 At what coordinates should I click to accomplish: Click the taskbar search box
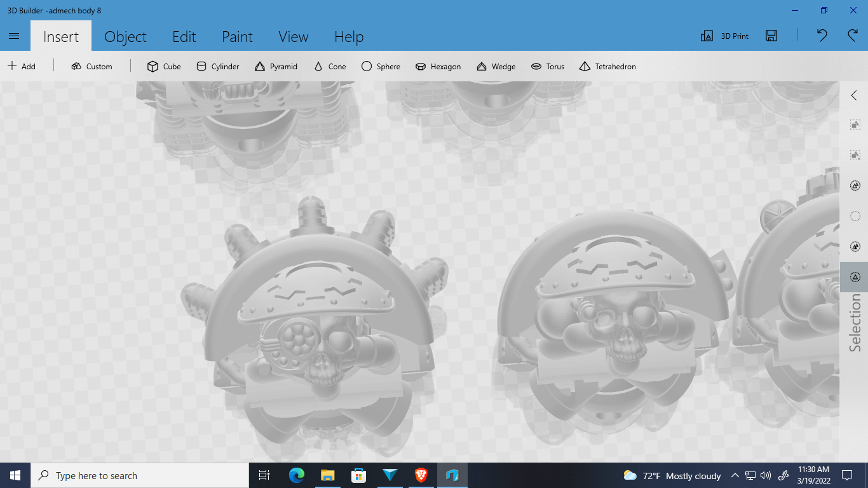pos(140,475)
